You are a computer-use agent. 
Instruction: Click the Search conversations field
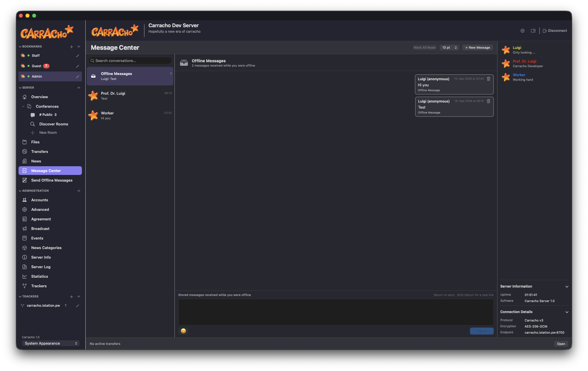[130, 61]
